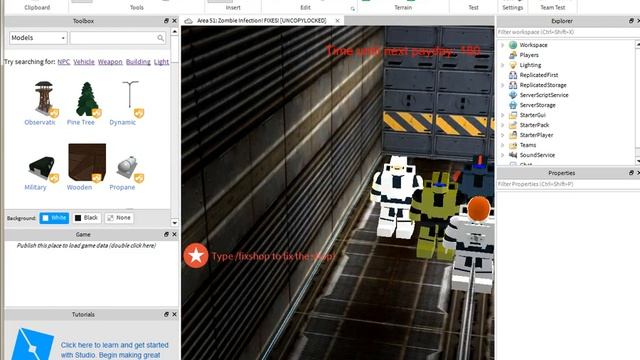Insert the Pine Tree model
This screenshot has width=640, height=360.
tap(87, 99)
